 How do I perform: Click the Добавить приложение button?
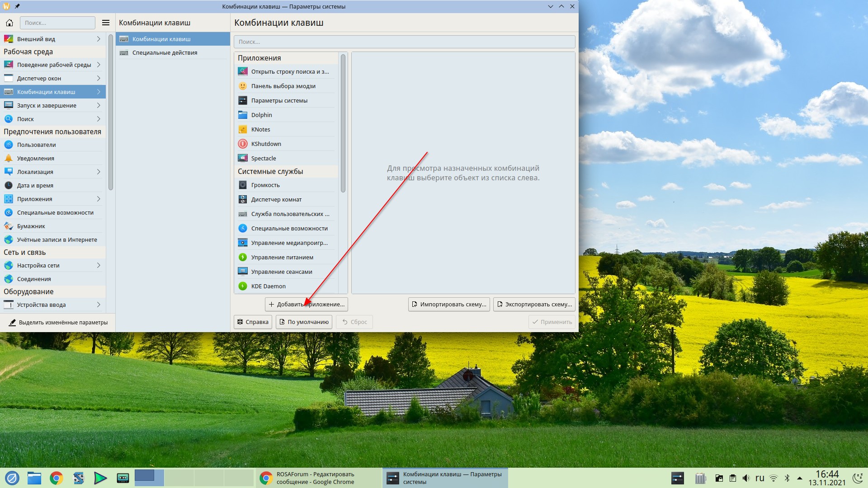coord(306,304)
